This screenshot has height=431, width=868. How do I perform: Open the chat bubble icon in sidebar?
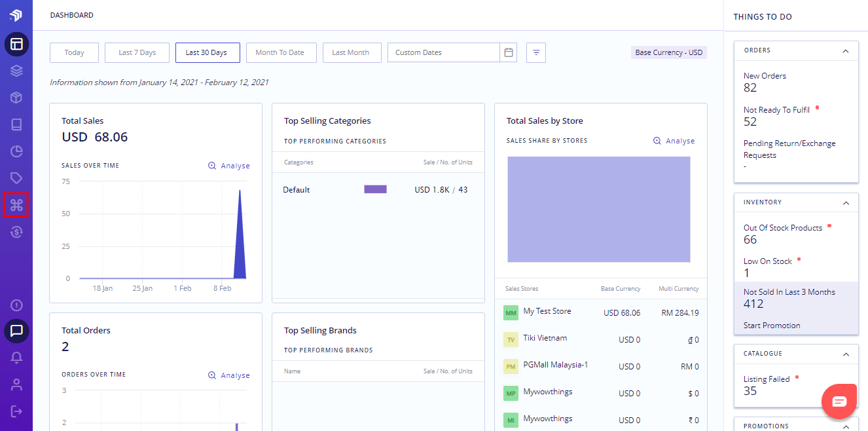click(16, 331)
